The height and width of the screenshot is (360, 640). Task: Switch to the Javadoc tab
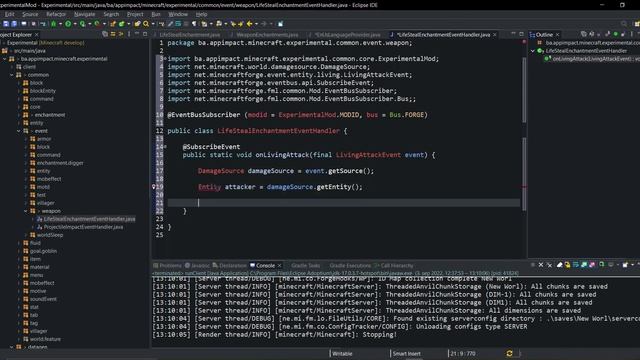tap(197, 265)
